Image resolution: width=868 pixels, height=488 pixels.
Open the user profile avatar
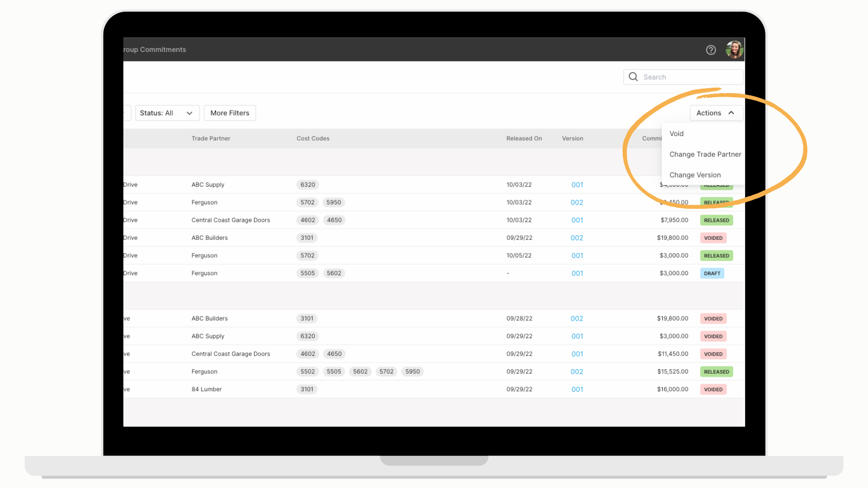(734, 50)
